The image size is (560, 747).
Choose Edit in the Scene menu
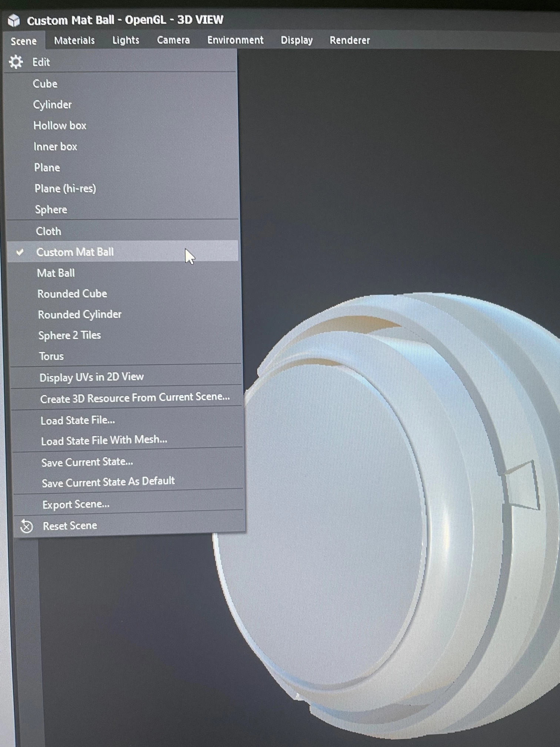(x=121, y=62)
